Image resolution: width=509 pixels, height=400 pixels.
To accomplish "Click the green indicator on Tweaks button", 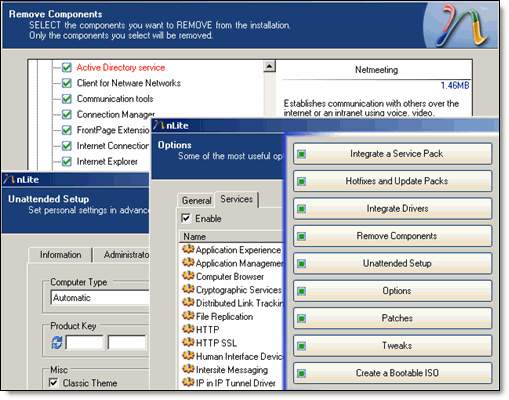I will [301, 346].
